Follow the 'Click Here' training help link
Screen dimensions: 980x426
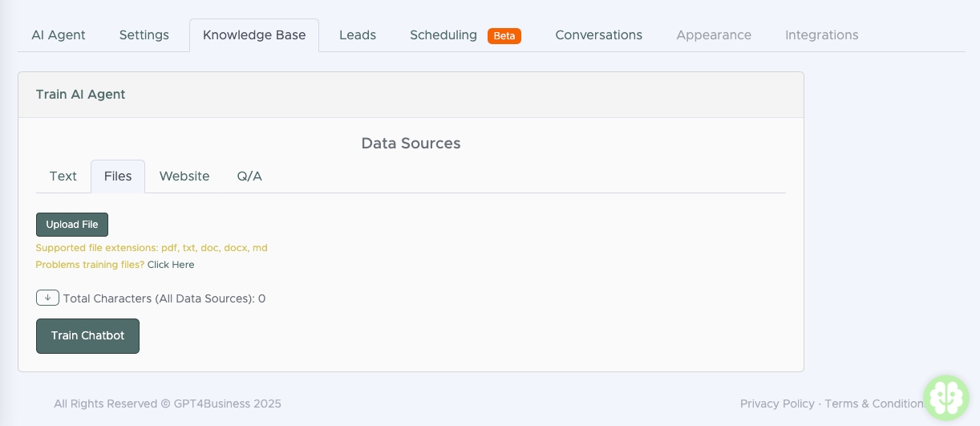coord(171,265)
